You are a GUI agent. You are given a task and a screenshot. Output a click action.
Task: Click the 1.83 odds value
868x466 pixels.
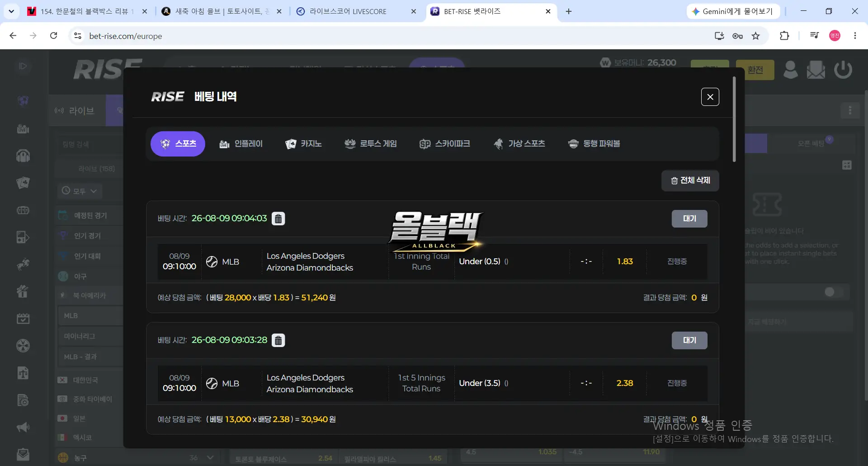[625, 262]
